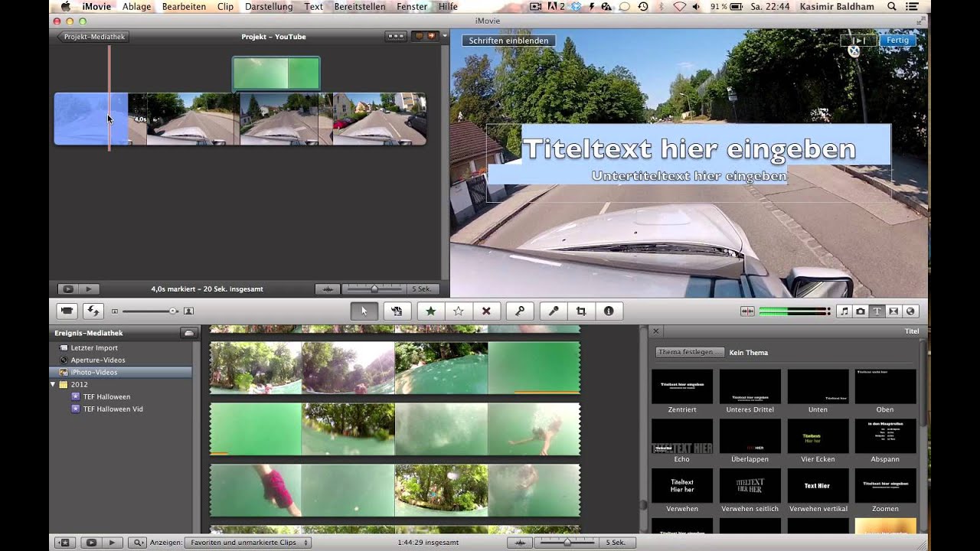Click the Schriften einblenden button
This screenshot has height=551, width=980.
(x=508, y=41)
